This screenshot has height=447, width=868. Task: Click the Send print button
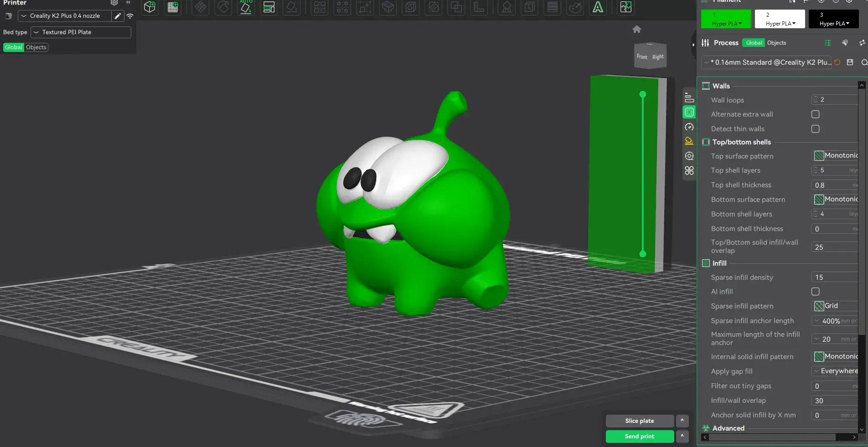coord(640,437)
